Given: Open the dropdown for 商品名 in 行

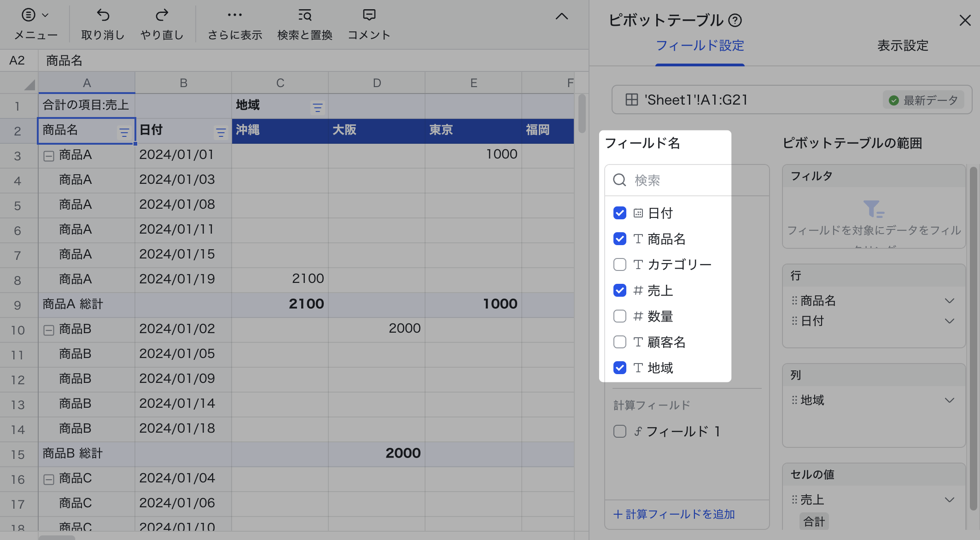Looking at the screenshot, I should click(949, 301).
